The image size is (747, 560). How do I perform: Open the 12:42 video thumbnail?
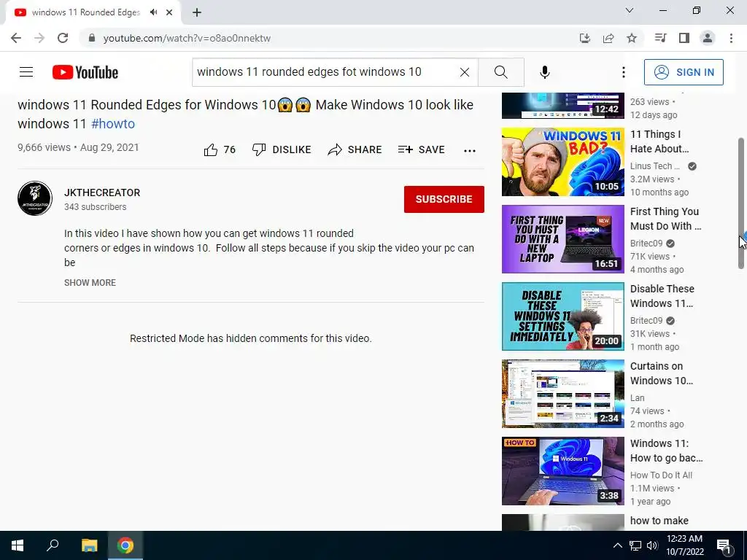click(562, 106)
